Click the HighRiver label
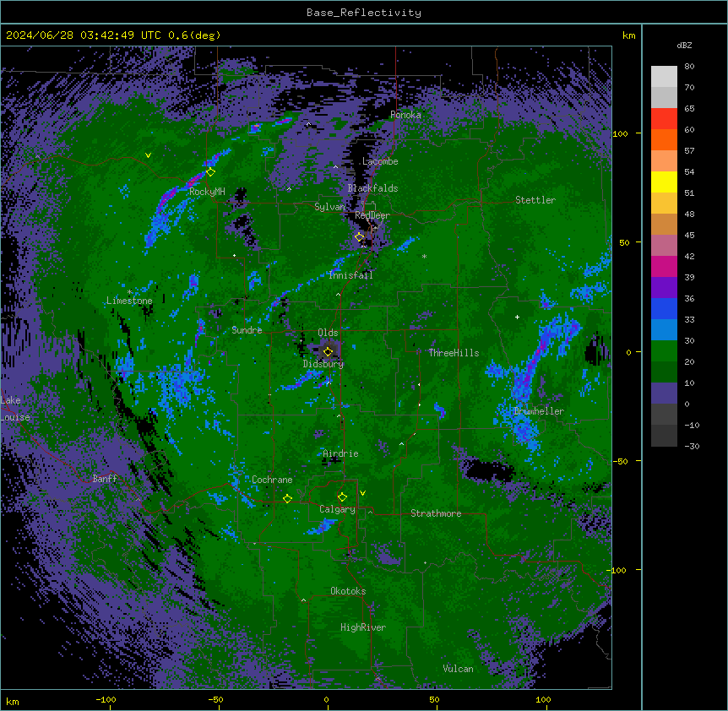This screenshot has width=728, height=711. [x=363, y=627]
